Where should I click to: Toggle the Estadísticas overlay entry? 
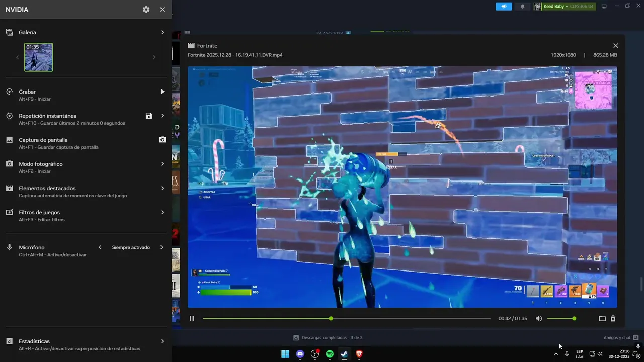point(86,345)
